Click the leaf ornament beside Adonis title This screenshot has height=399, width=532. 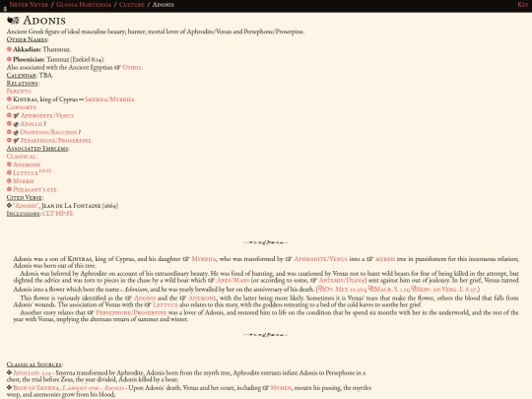point(13,21)
